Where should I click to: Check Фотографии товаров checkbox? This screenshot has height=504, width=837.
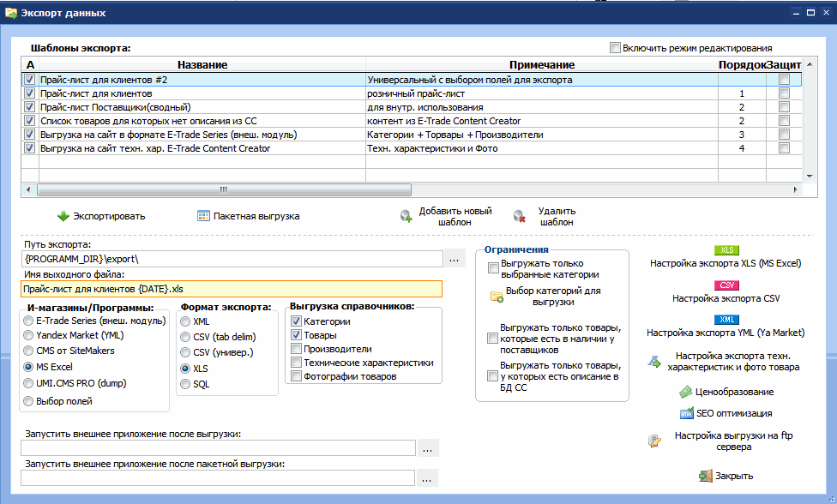coord(296,376)
